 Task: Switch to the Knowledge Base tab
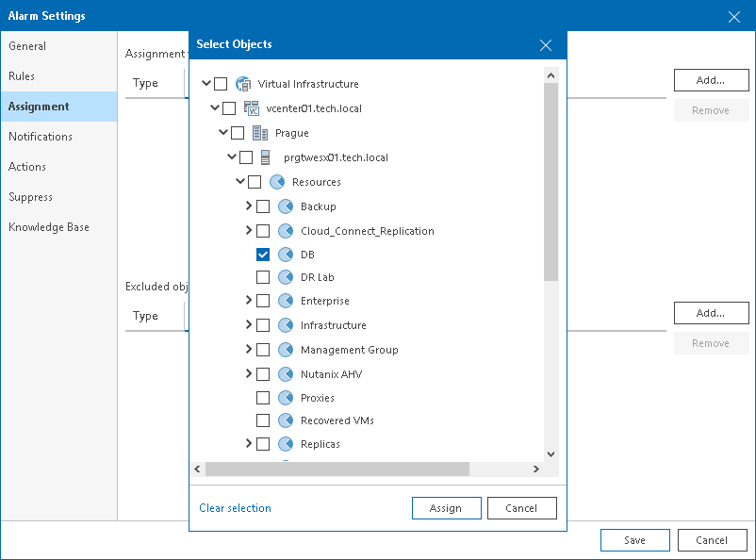point(49,227)
